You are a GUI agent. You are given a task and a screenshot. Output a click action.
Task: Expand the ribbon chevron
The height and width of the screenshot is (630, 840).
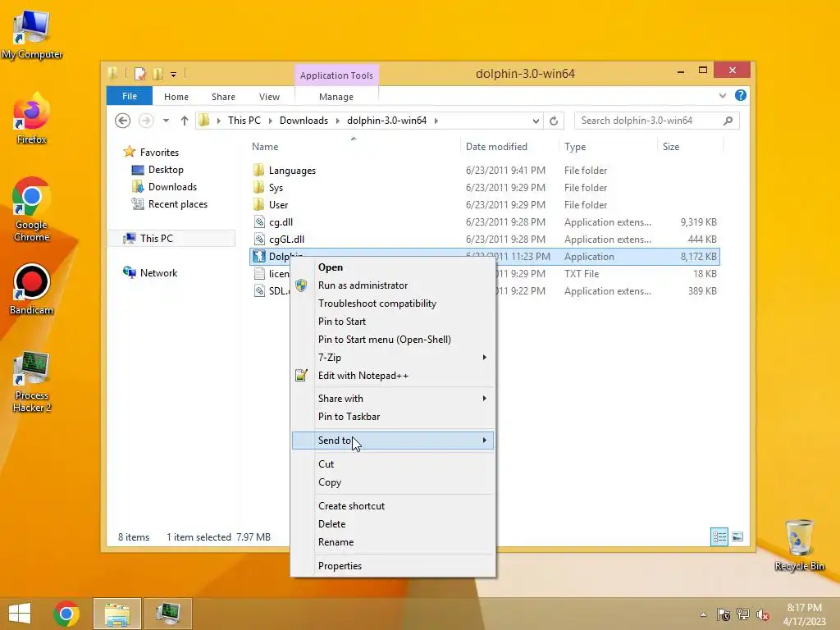(x=722, y=95)
